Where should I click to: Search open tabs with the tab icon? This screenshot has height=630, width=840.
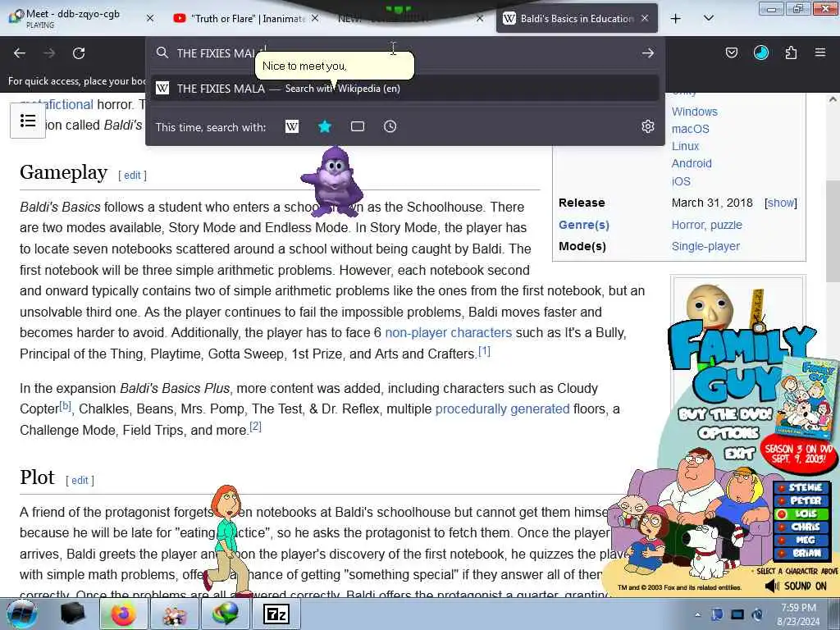pos(358,126)
